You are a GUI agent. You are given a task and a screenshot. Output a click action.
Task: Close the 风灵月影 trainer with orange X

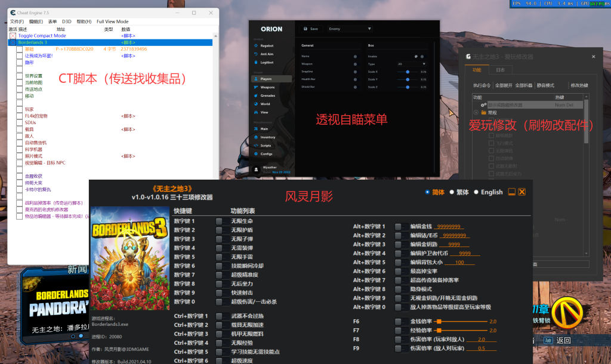(521, 192)
